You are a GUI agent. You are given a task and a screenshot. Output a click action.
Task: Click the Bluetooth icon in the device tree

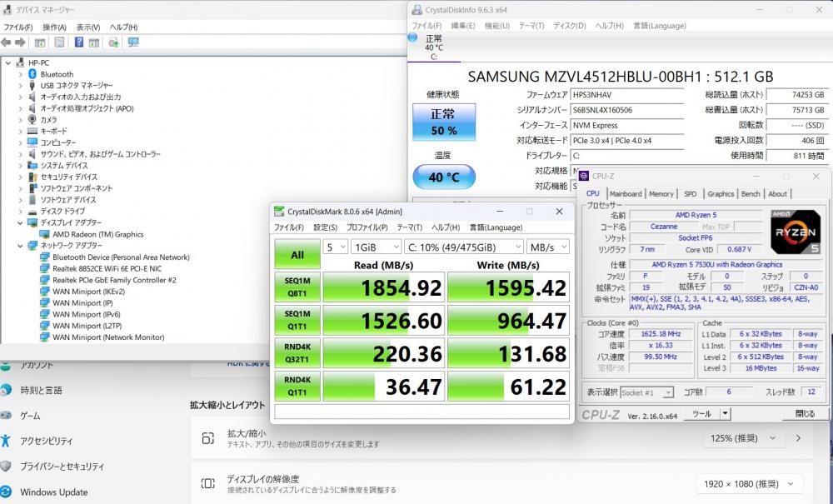pyautogui.click(x=32, y=74)
